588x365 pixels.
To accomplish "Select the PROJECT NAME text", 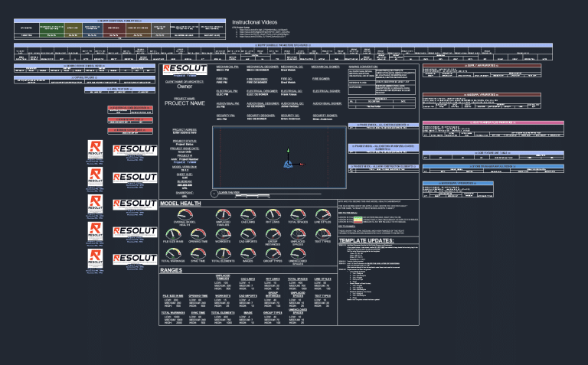I will pyautogui.click(x=185, y=103).
